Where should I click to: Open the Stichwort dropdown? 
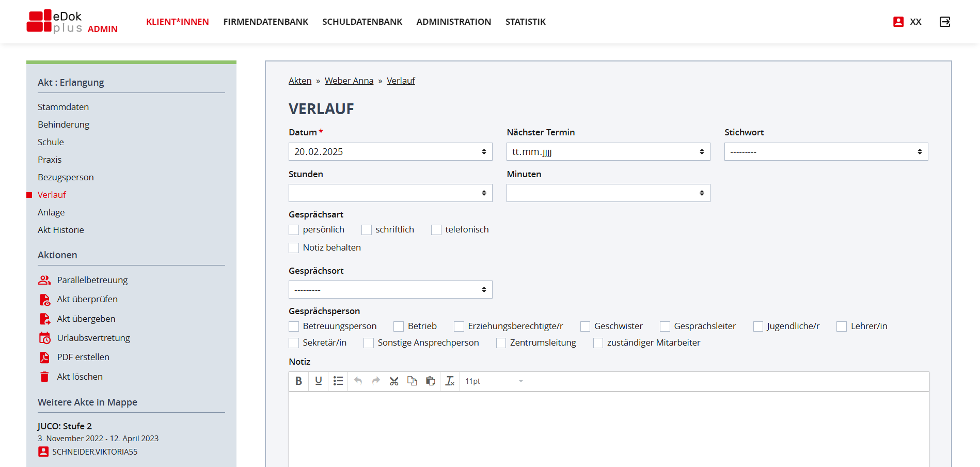pyautogui.click(x=826, y=152)
